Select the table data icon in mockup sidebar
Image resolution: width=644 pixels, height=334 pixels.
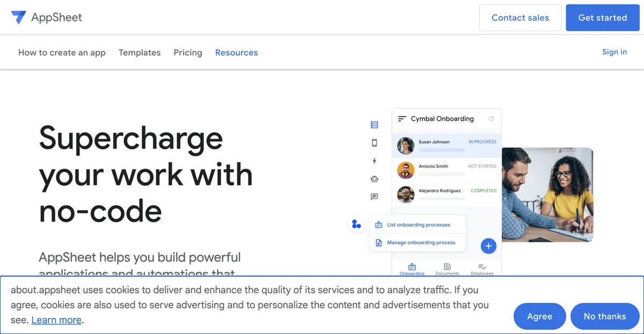click(375, 125)
